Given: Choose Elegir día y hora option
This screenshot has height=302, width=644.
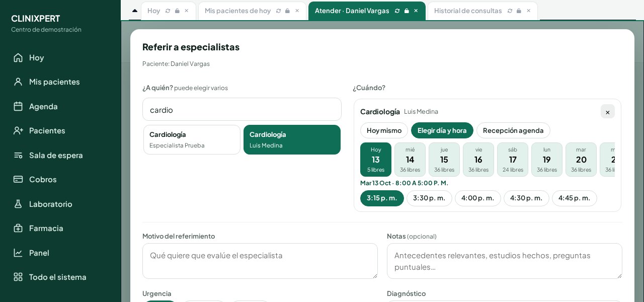Looking at the screenshot, I should click(x=442, y=130).
